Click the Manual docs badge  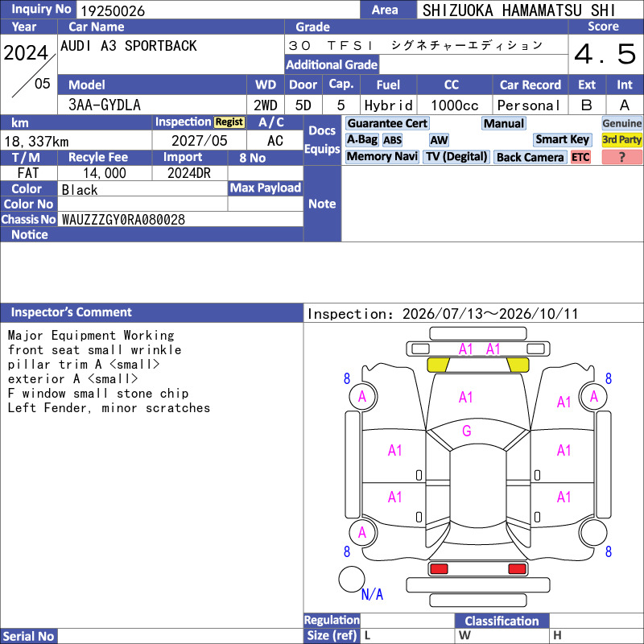point(504,123)
